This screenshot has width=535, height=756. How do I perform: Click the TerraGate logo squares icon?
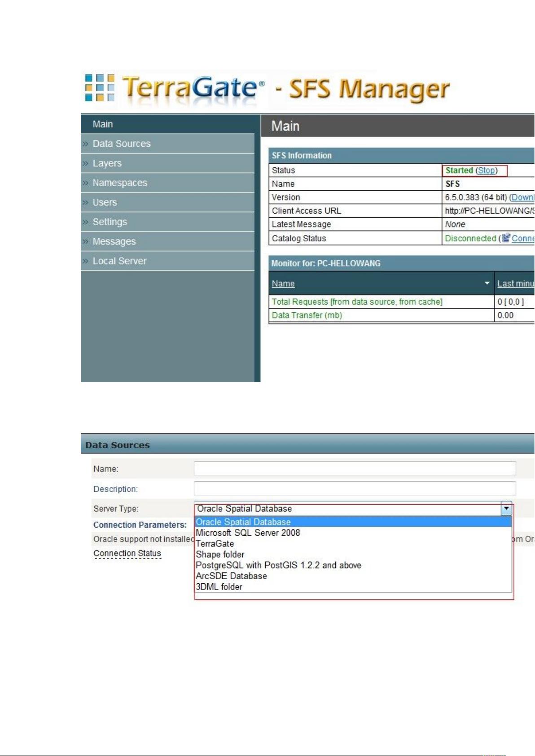(100, 87)
